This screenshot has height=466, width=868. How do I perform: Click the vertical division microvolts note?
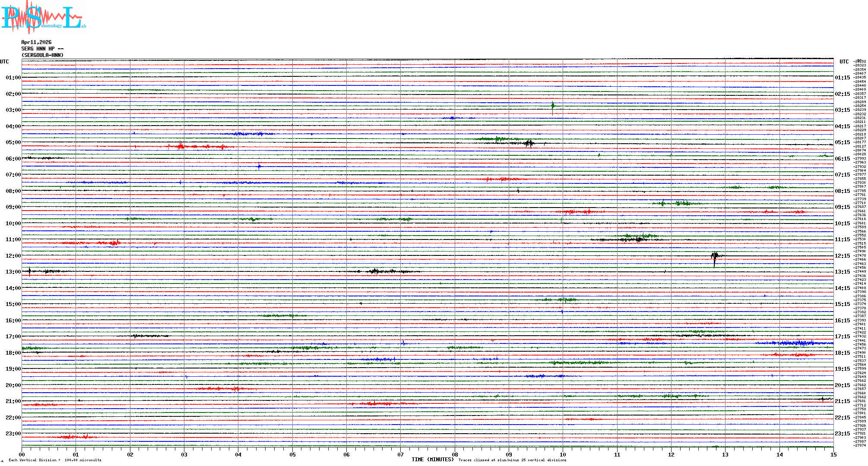[x=55, y=460]
